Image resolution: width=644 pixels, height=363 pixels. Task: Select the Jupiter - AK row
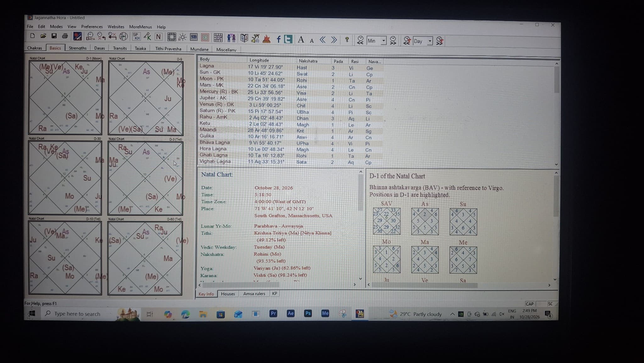[291, 99]
